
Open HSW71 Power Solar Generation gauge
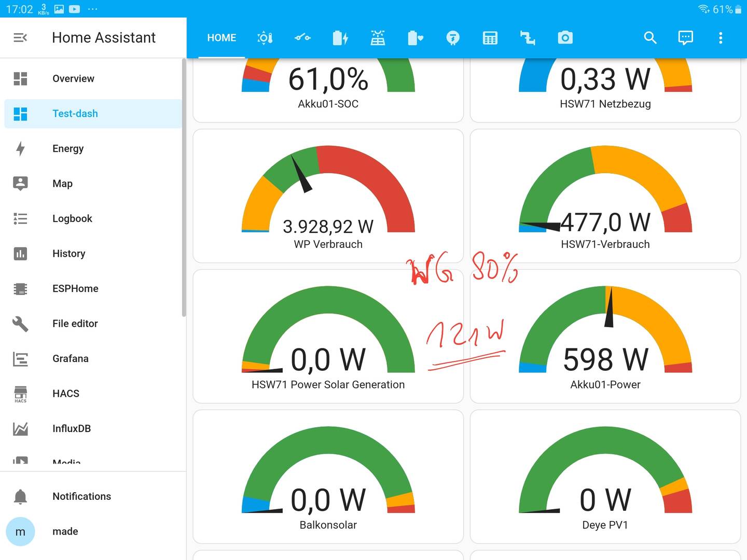(328, 336)
